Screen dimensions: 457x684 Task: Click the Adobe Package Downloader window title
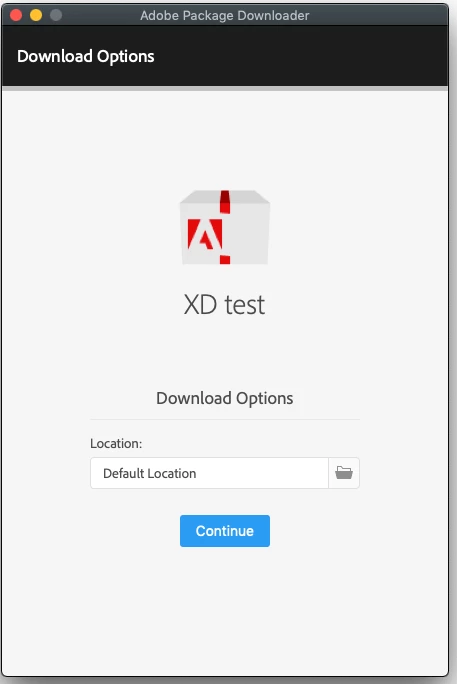pos(225,15)
